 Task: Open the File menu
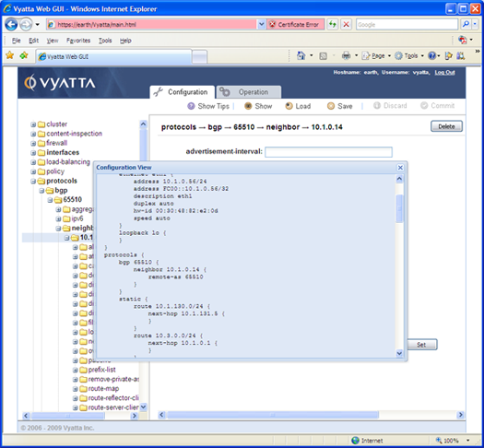[16, 41]
